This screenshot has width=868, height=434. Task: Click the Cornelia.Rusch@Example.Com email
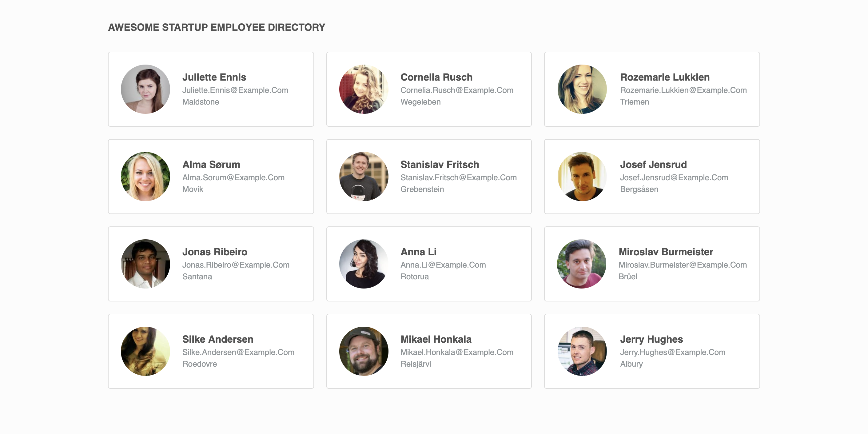coord(456,90)
